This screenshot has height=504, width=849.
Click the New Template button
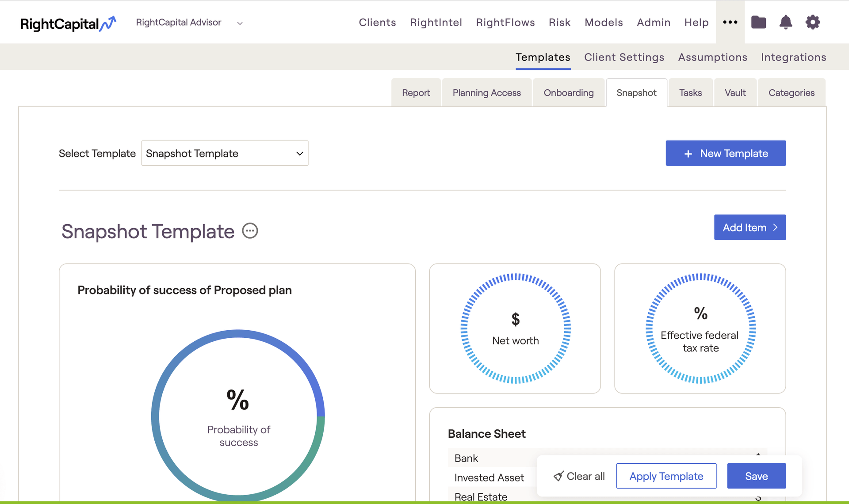[x=726, y=153]
